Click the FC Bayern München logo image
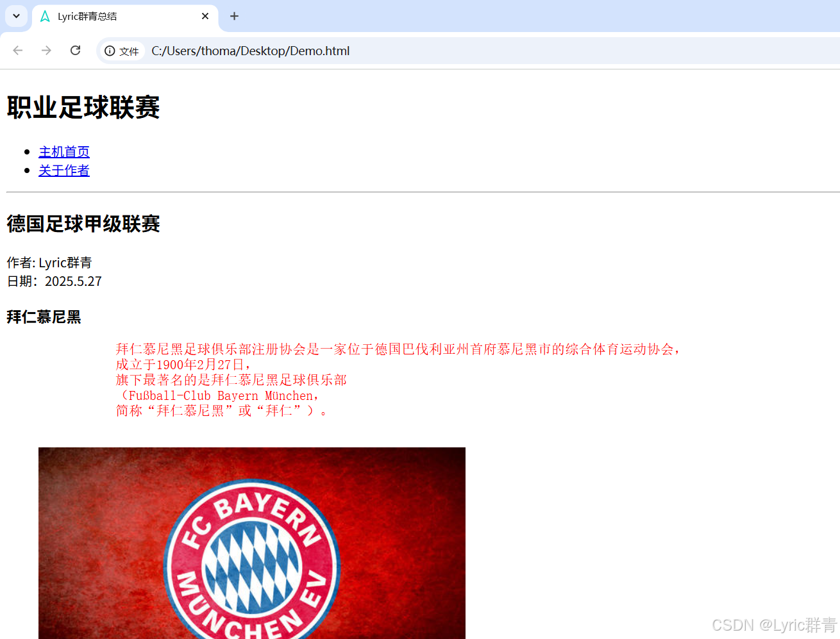This screenshot has height=639, width=840. [252, 543]
